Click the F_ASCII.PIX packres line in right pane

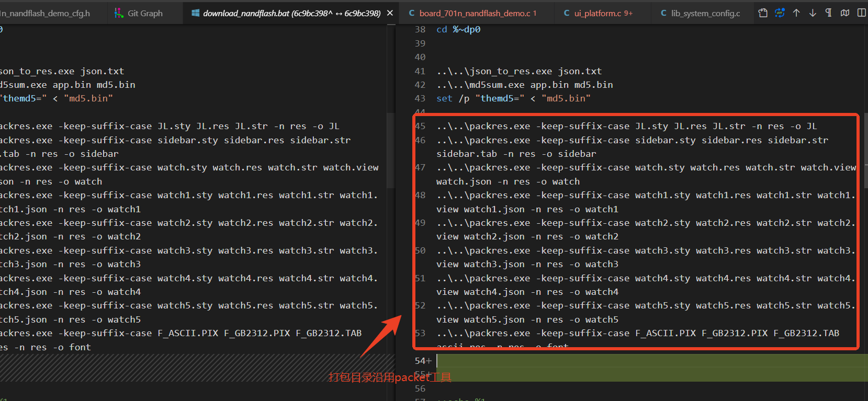pyautogui.click(x=638, y=333)
